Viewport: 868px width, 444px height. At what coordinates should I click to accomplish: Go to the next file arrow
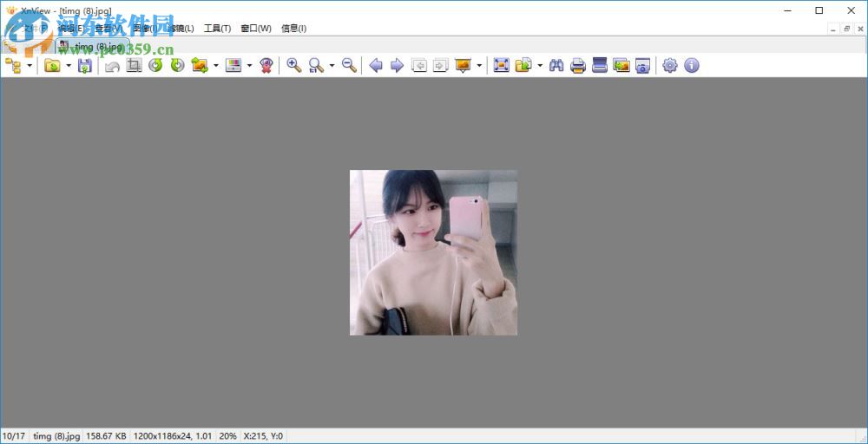click(x=397, y=66)
